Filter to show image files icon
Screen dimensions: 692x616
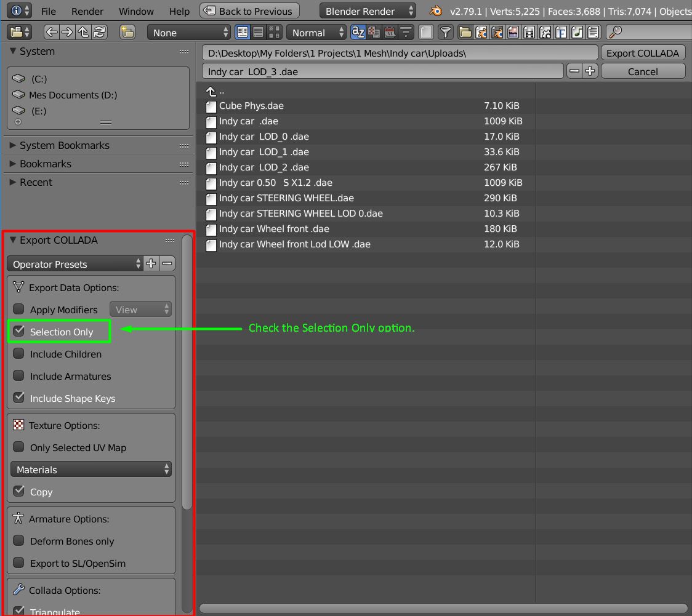pos(513,32)
